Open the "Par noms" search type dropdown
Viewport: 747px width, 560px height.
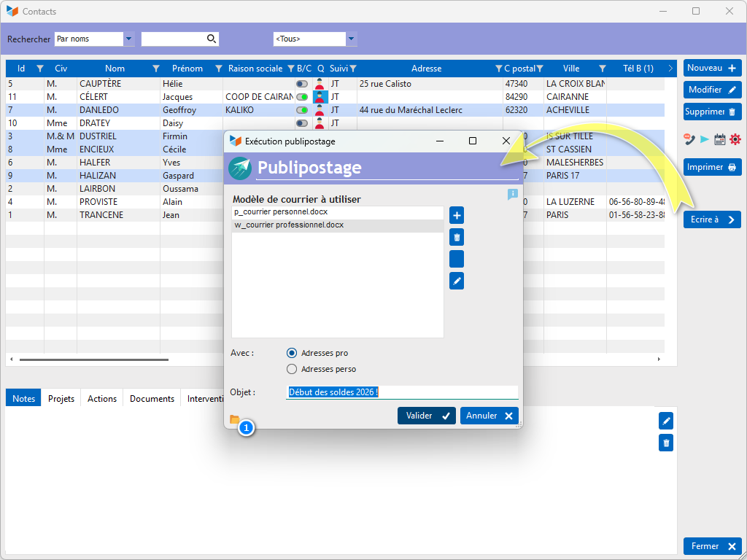click(x=129, y=39)
